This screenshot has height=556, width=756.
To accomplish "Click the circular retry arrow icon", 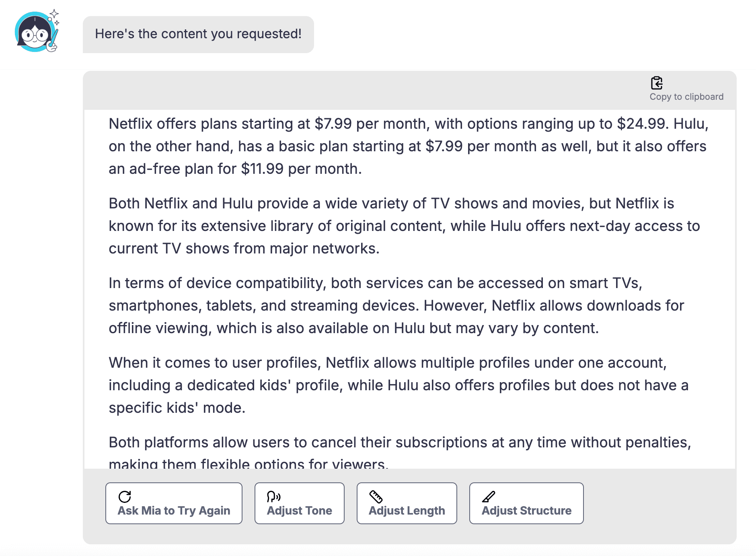I will pos(125,497).
